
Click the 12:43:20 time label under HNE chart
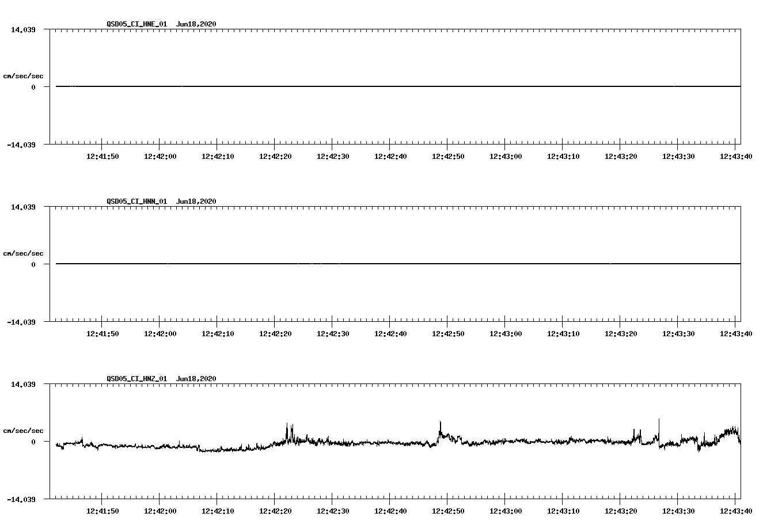[621, 156]
